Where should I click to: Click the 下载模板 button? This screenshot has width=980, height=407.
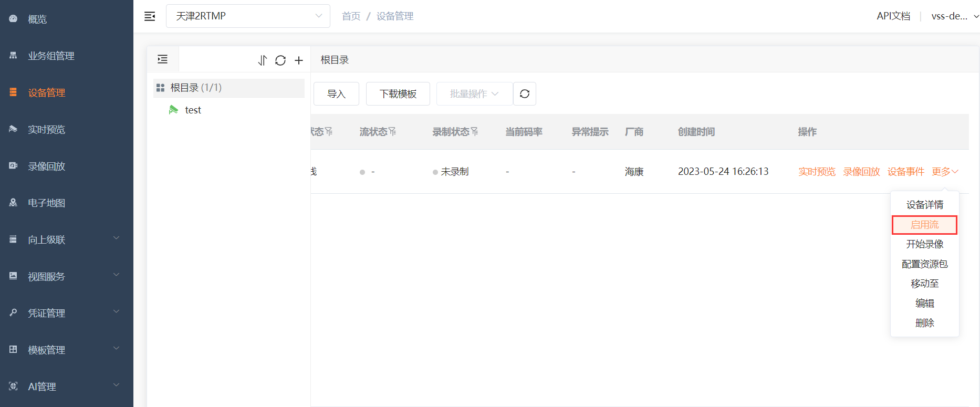coord(398,94)
